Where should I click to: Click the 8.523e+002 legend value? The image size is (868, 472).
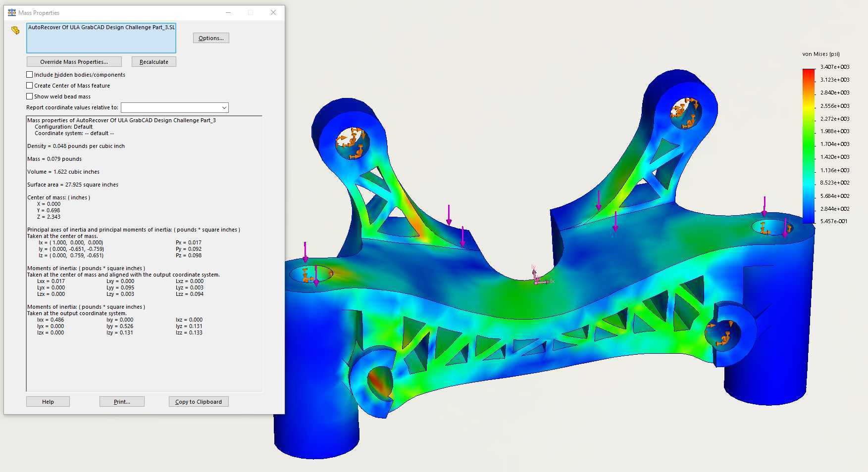[x=835, y=183]
